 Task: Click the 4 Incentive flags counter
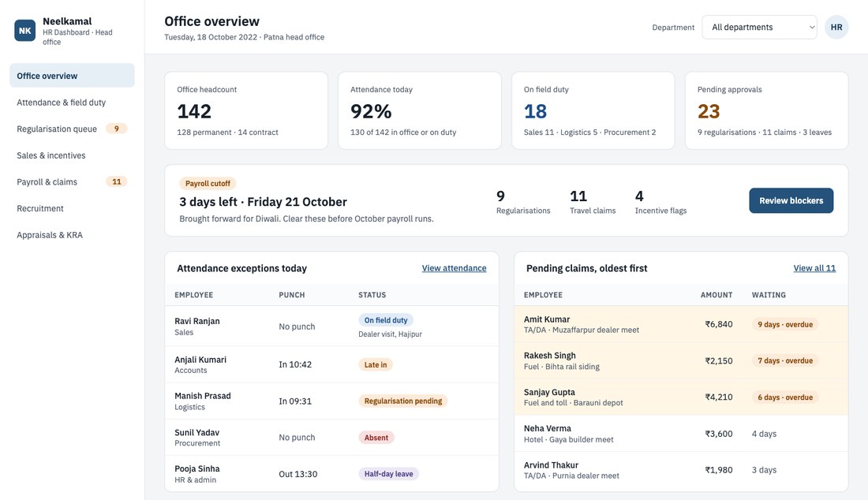pos(660,203)
